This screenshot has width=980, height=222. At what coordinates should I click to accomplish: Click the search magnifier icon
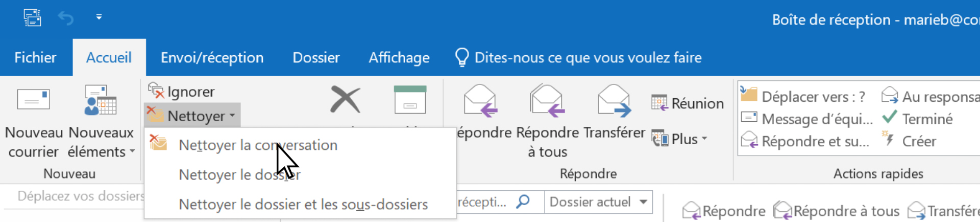coord(523,202)
